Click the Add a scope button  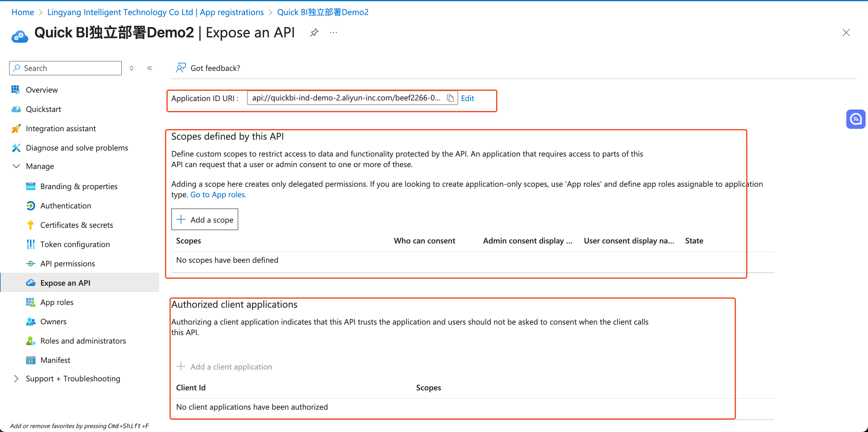[x=204, y=220]
